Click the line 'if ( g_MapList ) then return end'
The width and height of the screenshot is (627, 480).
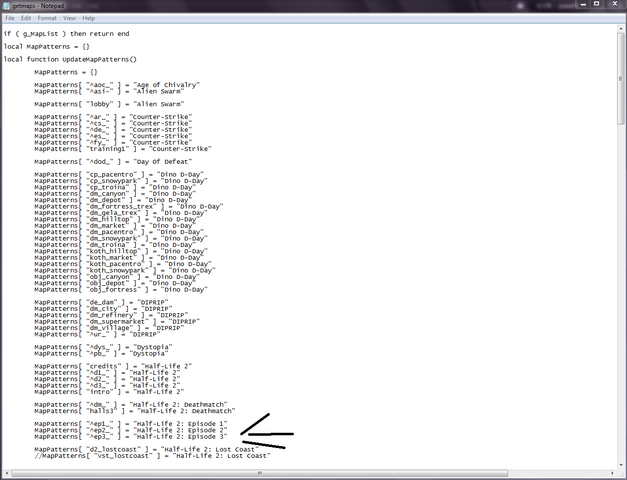pos(66,34)
